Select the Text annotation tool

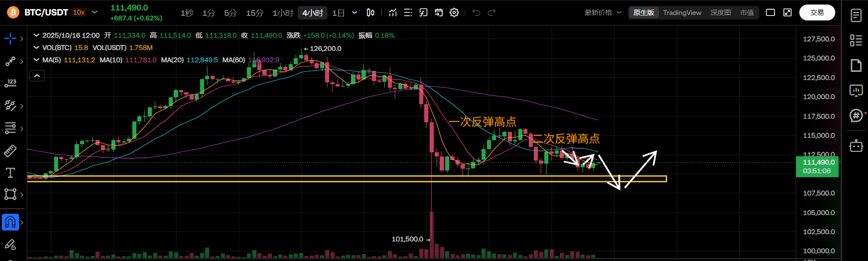click(10, 173)
